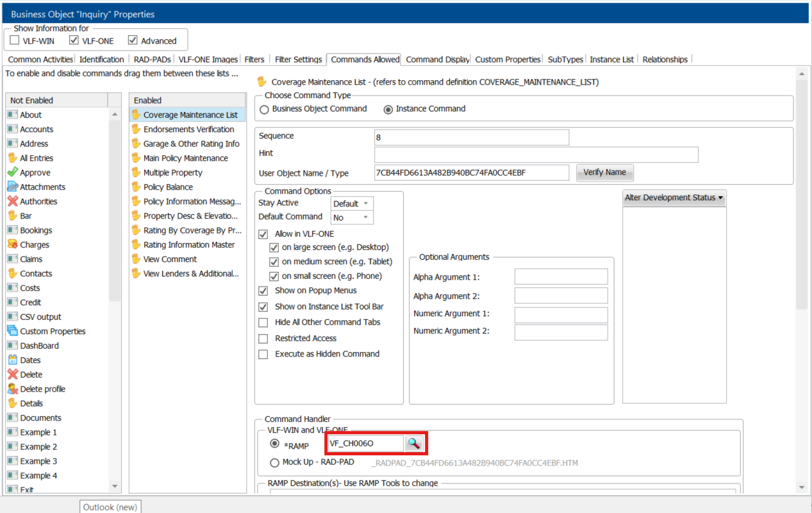Click the Attachments icon in Not Enabled list

[13, 187]
